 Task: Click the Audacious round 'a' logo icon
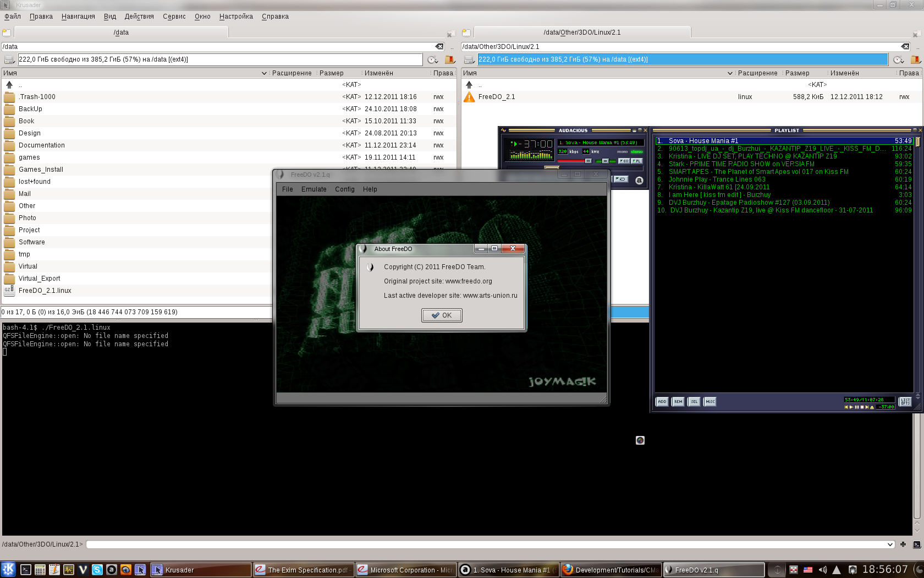(639, 181)
